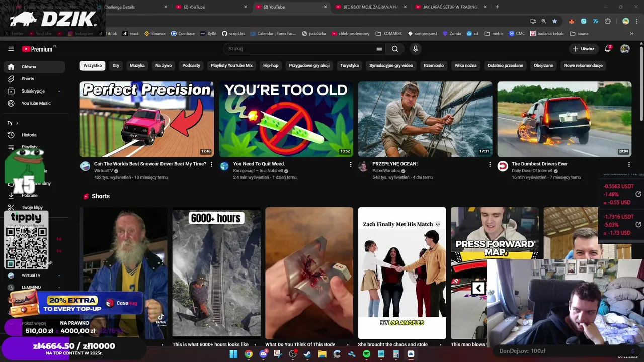The image size is (644, 362).
Task: Open the account avatar menu
Action: click(x=625, y=49)
